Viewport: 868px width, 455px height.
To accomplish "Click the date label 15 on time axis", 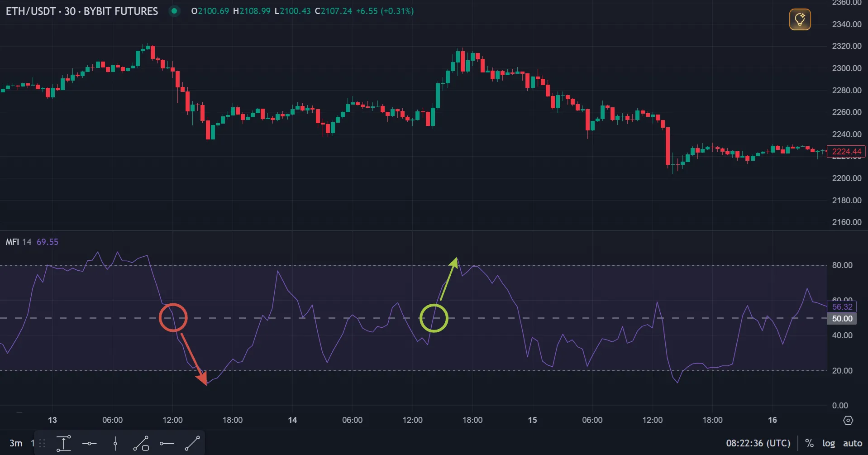I will pos(532,420).
